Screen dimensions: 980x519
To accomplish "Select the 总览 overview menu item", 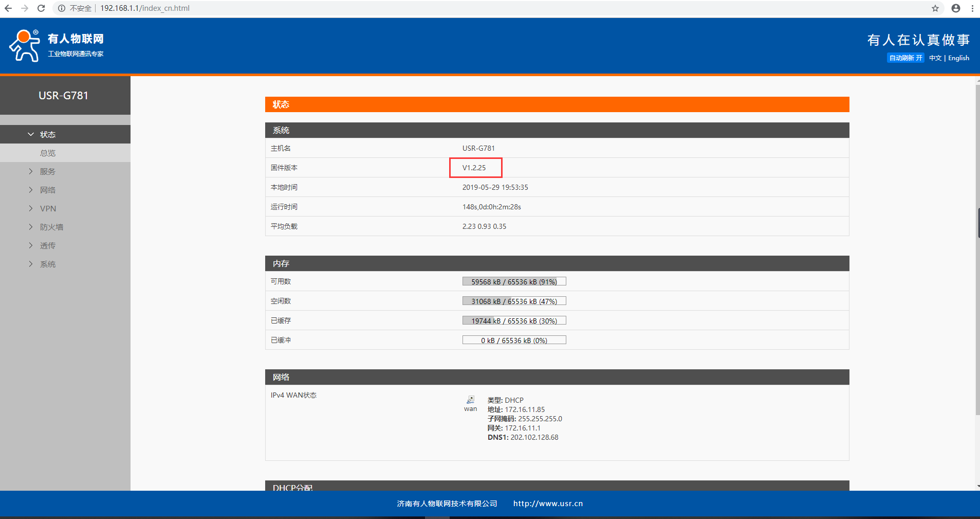I will pyautogui.click(x=48, y=153).
